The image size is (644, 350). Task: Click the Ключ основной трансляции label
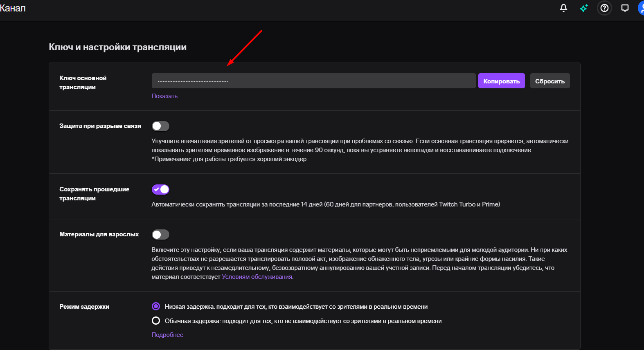tap(83, 83)
